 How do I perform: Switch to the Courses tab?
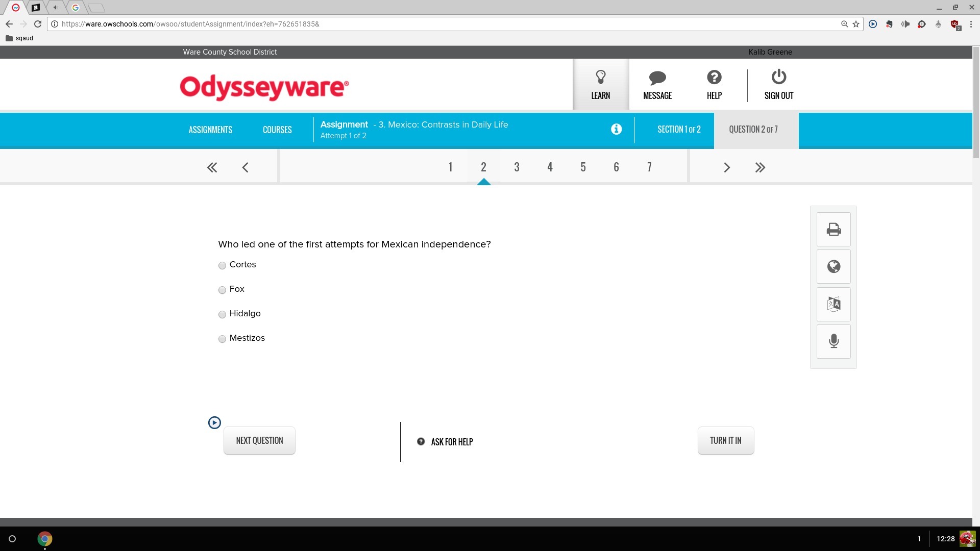tap(277, 130)
